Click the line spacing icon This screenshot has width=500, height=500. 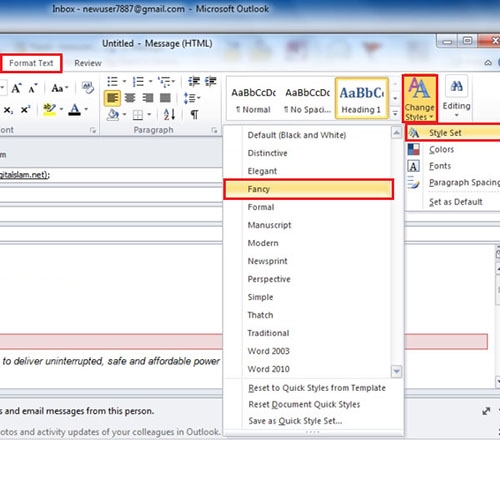coord(190,98)
